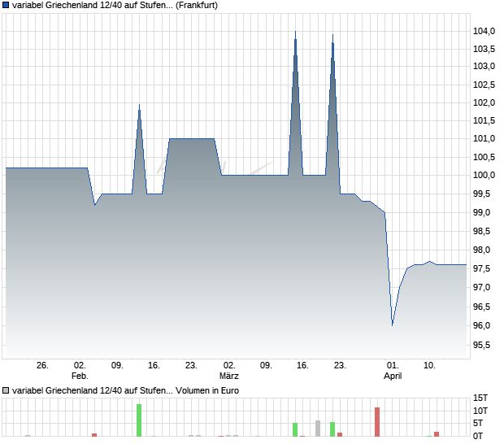The width and height of the screenshot is (504, 444).
Task: Click the 'April' month label
Action: (393, 376)
